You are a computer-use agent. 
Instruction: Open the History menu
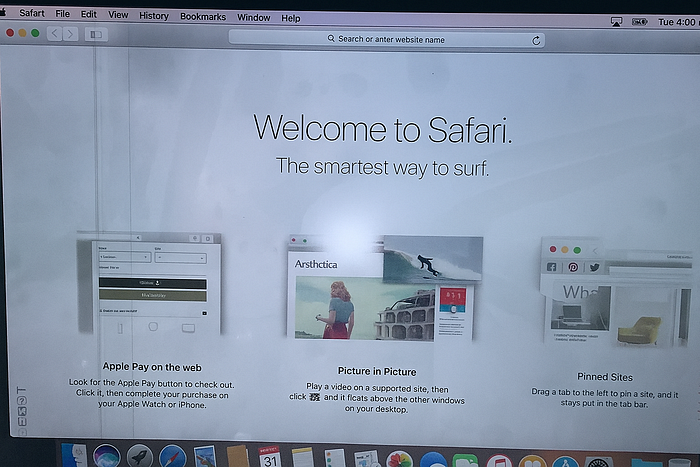click(154, 16)
